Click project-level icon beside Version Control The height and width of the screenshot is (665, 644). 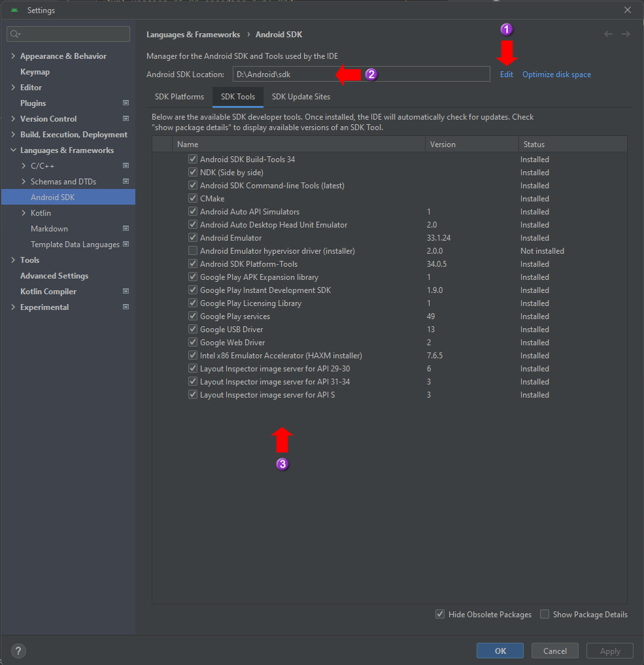[x=126, y=119]
